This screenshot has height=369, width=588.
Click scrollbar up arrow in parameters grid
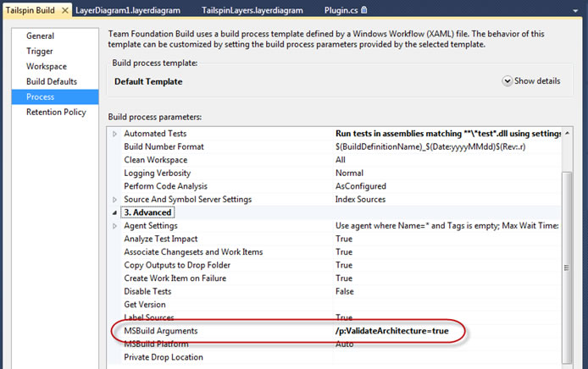pyautogui.click(x=567, y=134)
